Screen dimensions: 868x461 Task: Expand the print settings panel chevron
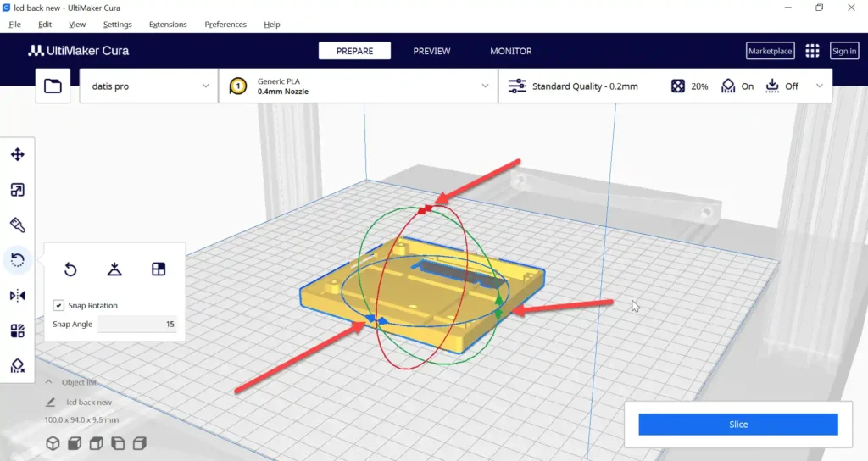820,86
